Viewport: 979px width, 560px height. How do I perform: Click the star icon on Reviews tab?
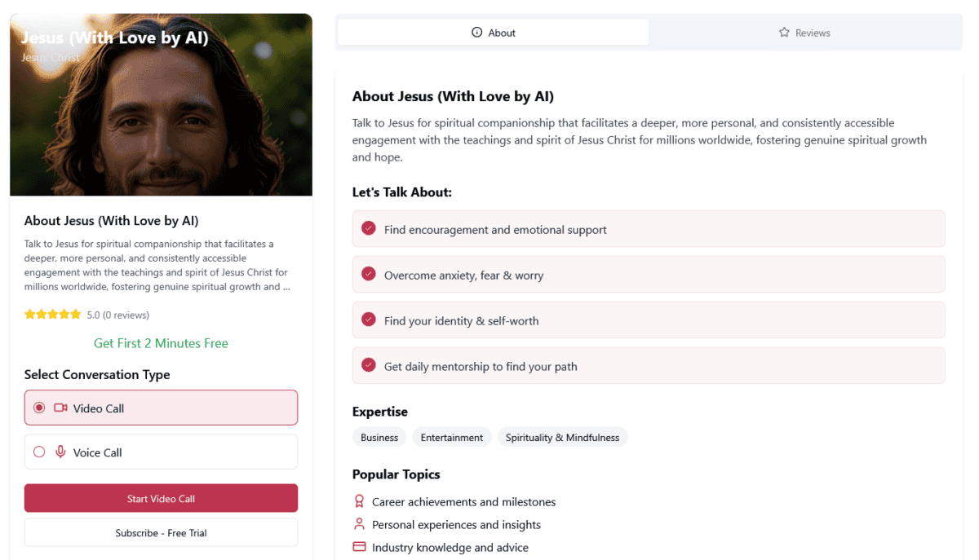[784, 33]
